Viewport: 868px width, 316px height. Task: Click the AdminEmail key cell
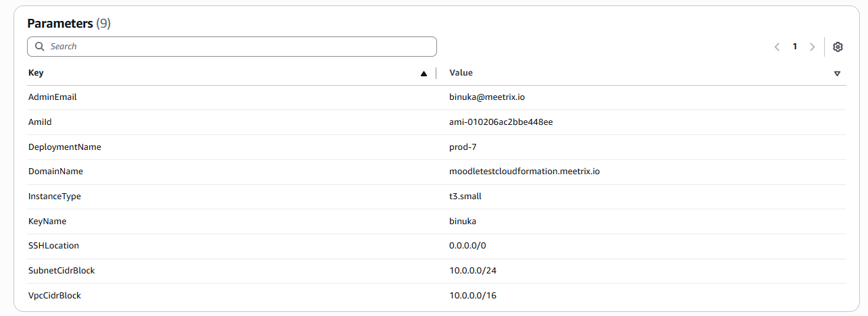pyautogui.click(x=53, y=97)
